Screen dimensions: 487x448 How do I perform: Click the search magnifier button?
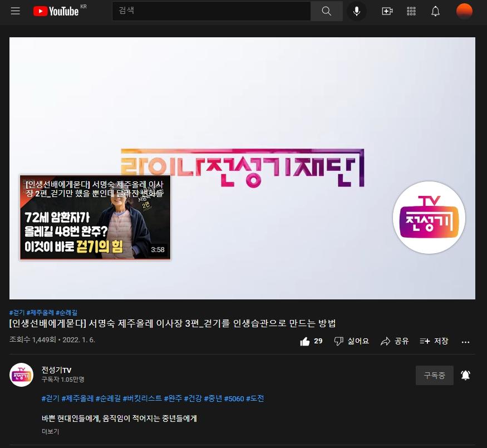tap(326, 11)
